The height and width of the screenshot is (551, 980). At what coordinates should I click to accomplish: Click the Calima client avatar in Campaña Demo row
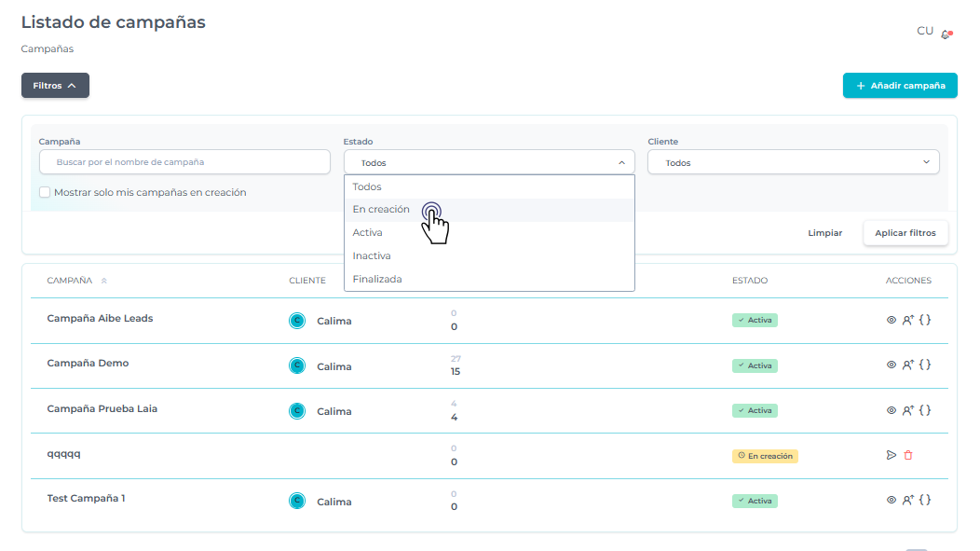[x=297, y=365]
